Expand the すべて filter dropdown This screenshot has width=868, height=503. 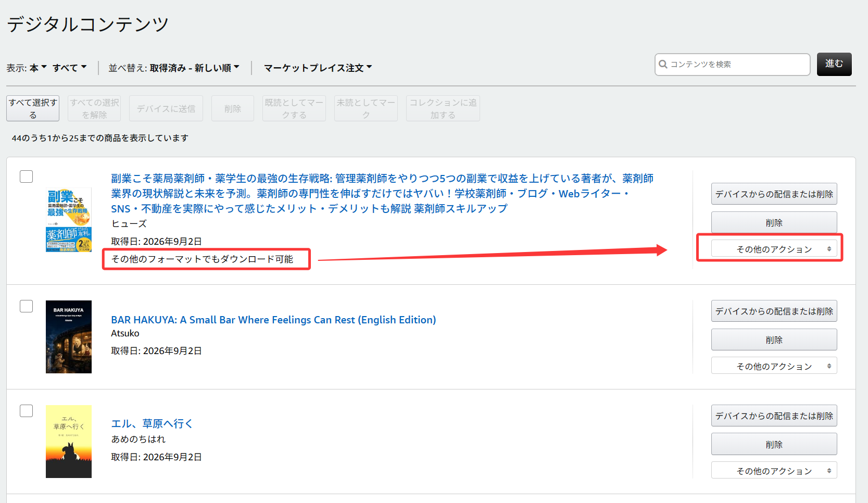(69, 68)
